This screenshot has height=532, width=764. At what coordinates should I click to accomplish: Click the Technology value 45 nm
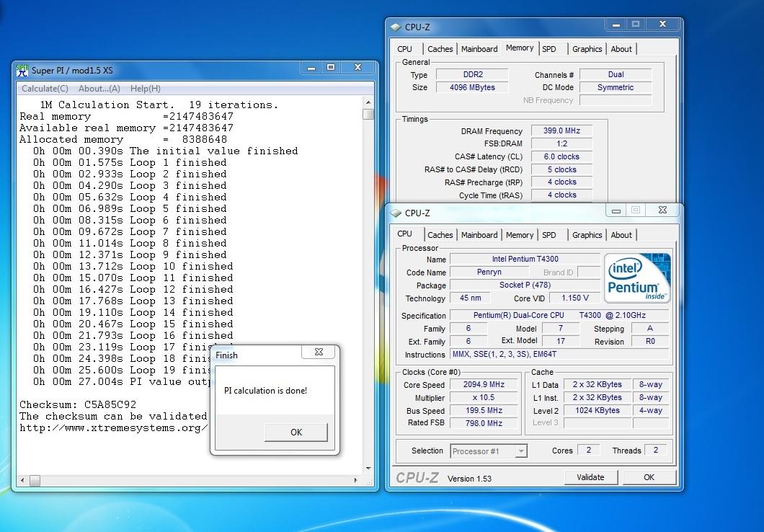click(470, 298)
